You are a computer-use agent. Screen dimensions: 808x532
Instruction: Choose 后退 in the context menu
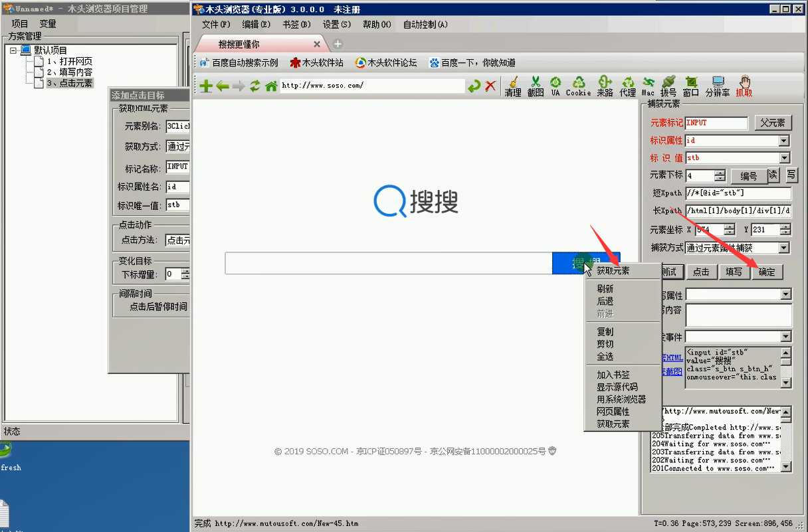click(x=605, y=301)
